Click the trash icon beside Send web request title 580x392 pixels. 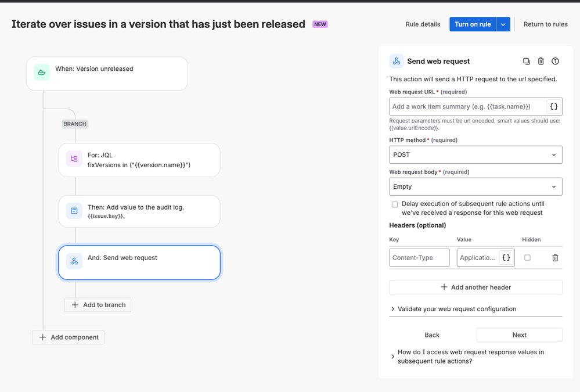coord(541,61)
